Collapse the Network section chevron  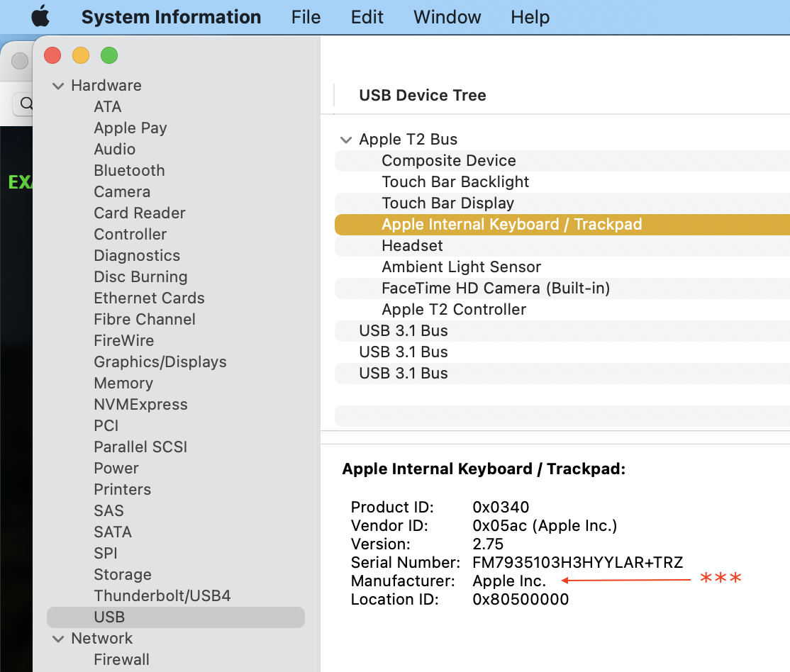58,639
